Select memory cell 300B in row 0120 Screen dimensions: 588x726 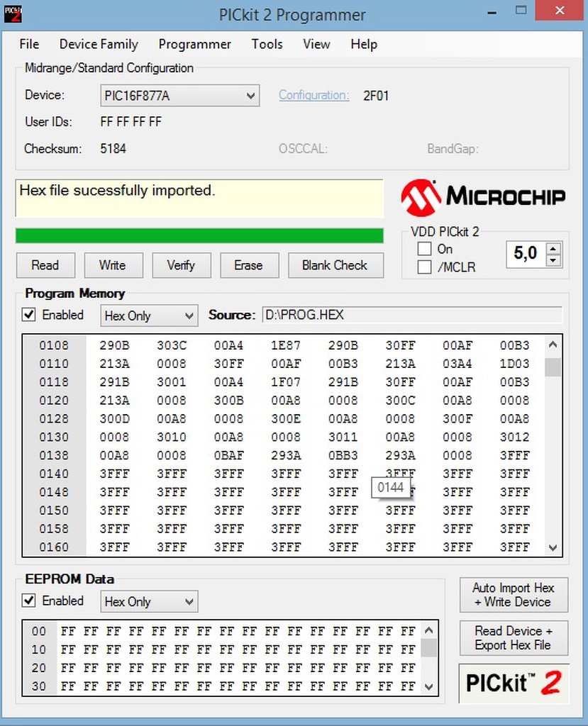point(228,400)
